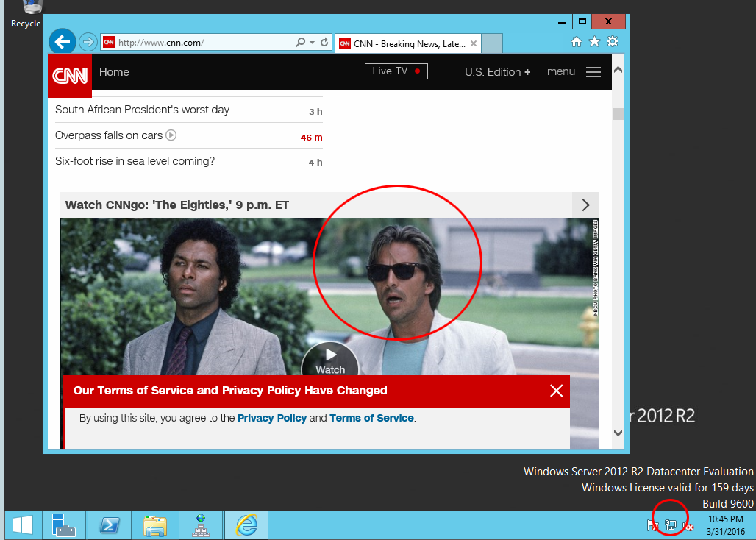Read 'Six-foot rise in sea level coming?'

pyautogui.click(x=135, y=161)
